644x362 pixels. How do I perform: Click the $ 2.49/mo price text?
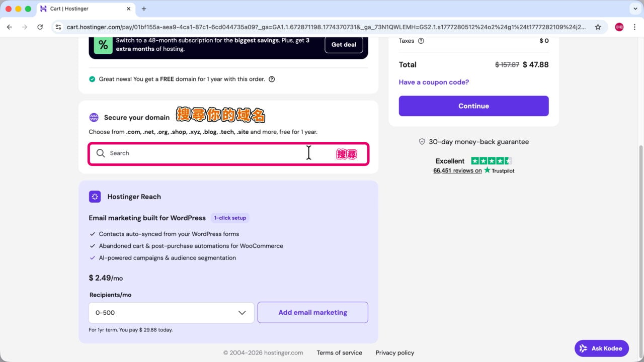(106, 278)
